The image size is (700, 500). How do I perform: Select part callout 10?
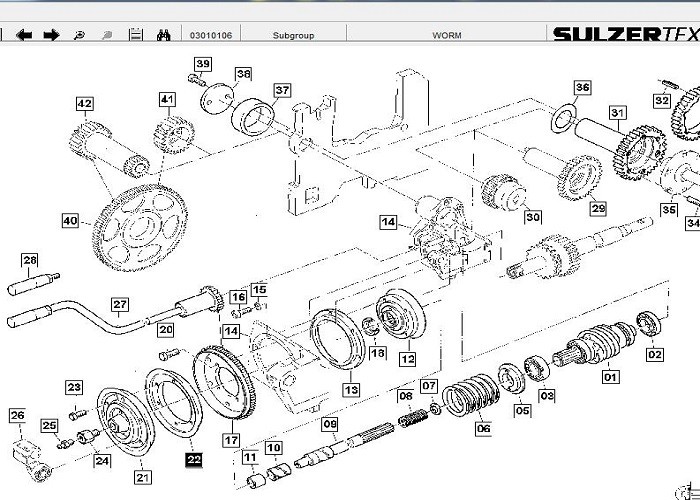274,448
